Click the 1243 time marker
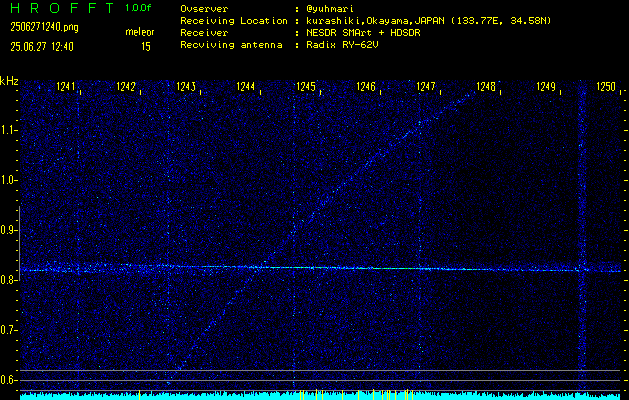Screen dimensions: 629x400 tap(186, 86)
